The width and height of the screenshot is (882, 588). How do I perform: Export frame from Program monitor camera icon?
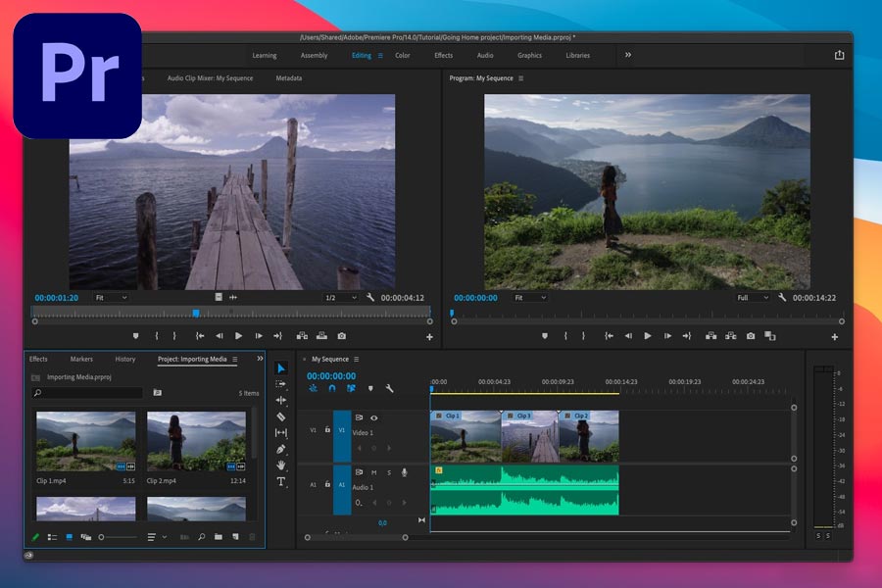pyautogui.click(x=750, y=336)
